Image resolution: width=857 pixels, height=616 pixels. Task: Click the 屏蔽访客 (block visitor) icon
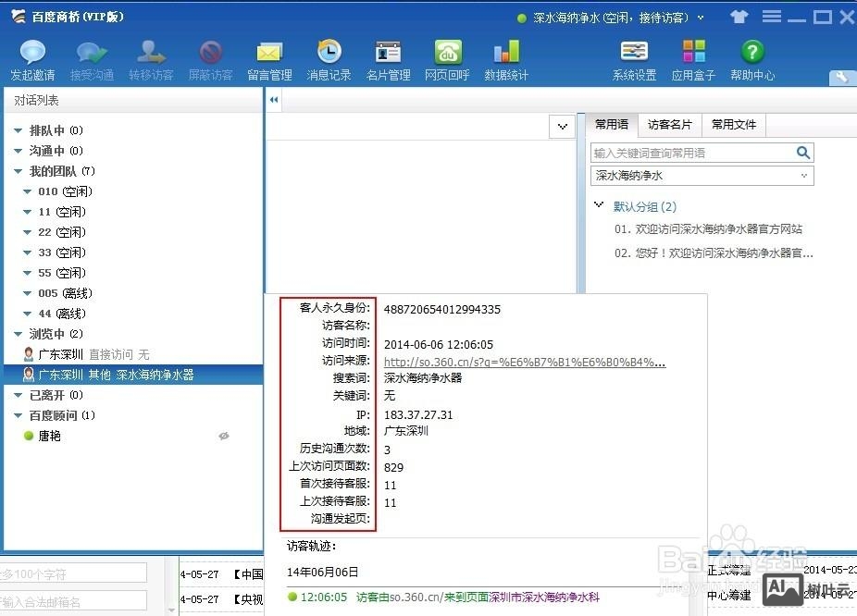pos(210,57)
